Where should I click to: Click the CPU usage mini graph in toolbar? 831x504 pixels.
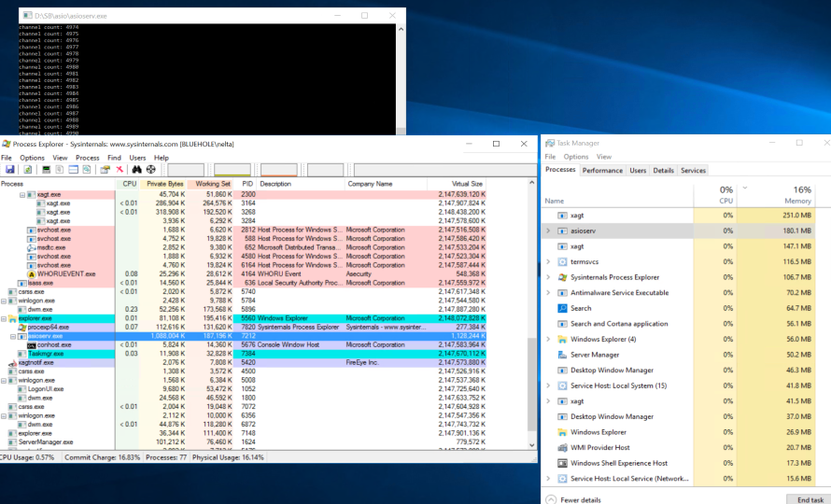[186, 170]
